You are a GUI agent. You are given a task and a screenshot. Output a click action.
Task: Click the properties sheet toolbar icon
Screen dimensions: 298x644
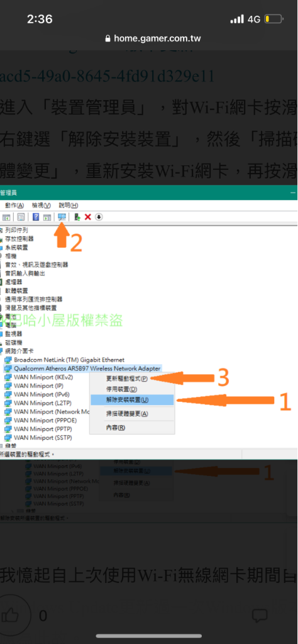21,217
